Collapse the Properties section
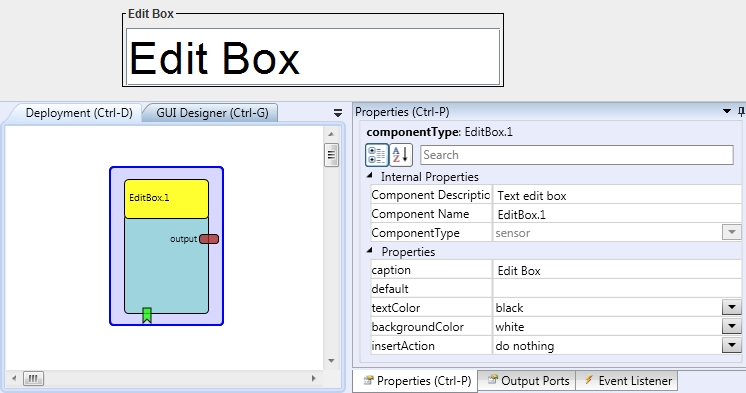The image size is (746, 393). (370, 251)
